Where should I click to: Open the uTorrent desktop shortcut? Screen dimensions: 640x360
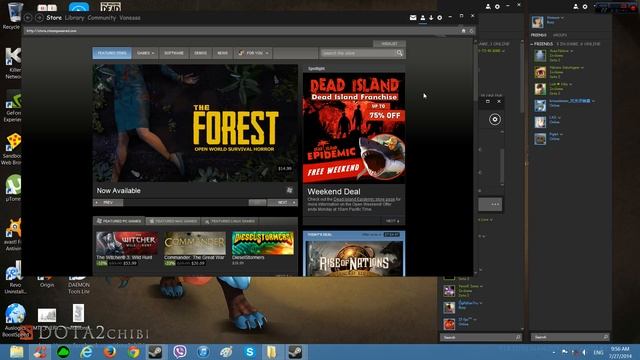pyautogui.click(x=13, y=188)
